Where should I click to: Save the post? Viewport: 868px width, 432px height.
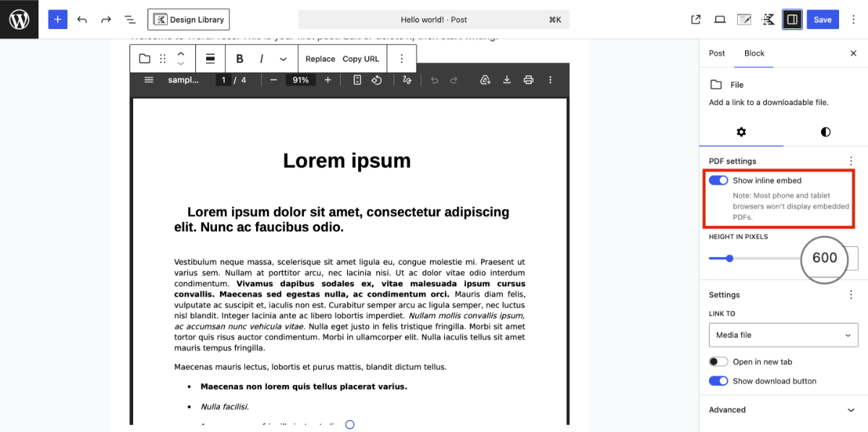(822, 20)
